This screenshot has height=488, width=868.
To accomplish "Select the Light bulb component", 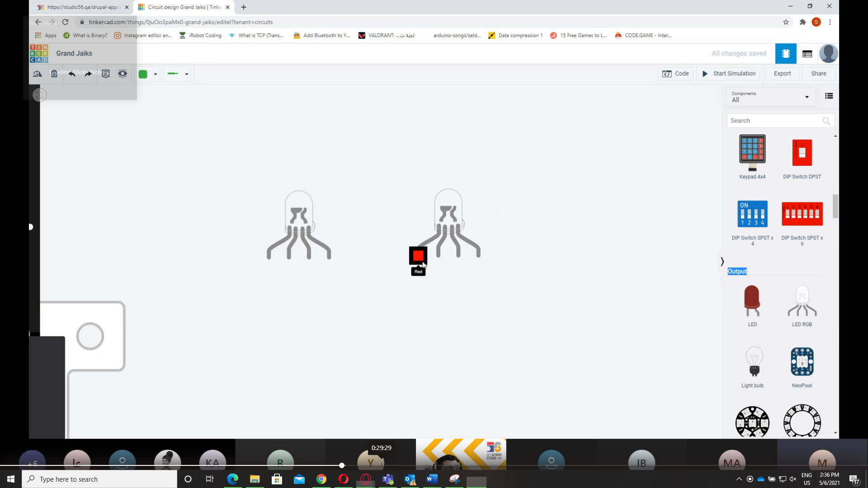I will tap(752, 366).
